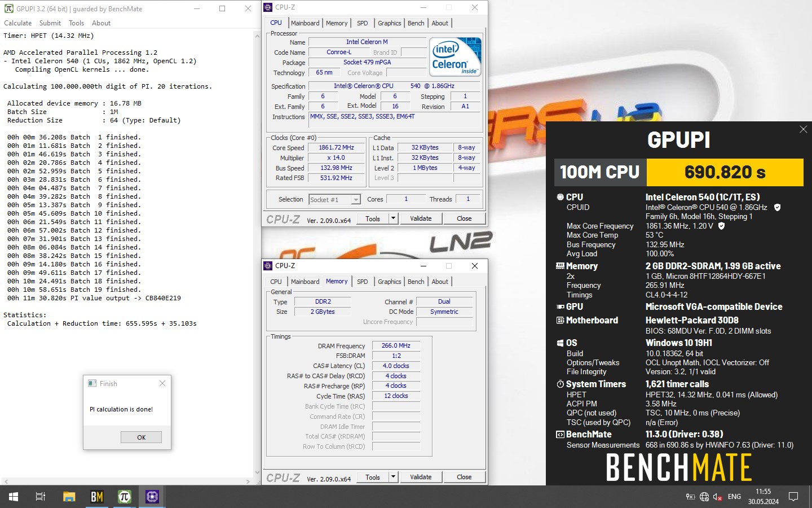
Task: Switch to GPUPI taskbar icon
Action: tap(124, 497)
